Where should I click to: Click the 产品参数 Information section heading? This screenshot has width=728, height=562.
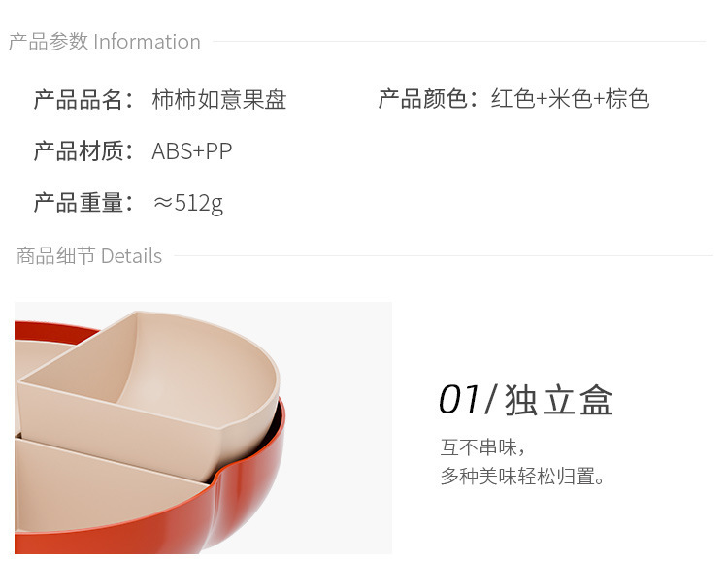click(105, 42)
